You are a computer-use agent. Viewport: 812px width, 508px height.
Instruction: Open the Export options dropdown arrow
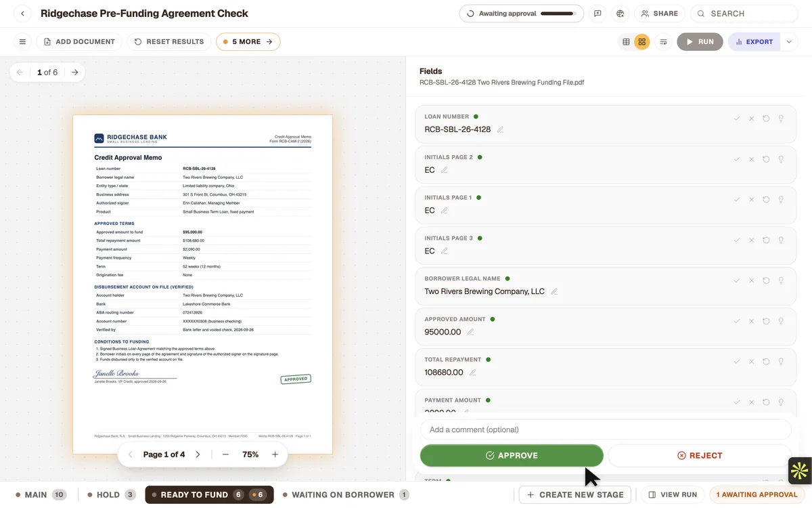[x=789, y=42]
